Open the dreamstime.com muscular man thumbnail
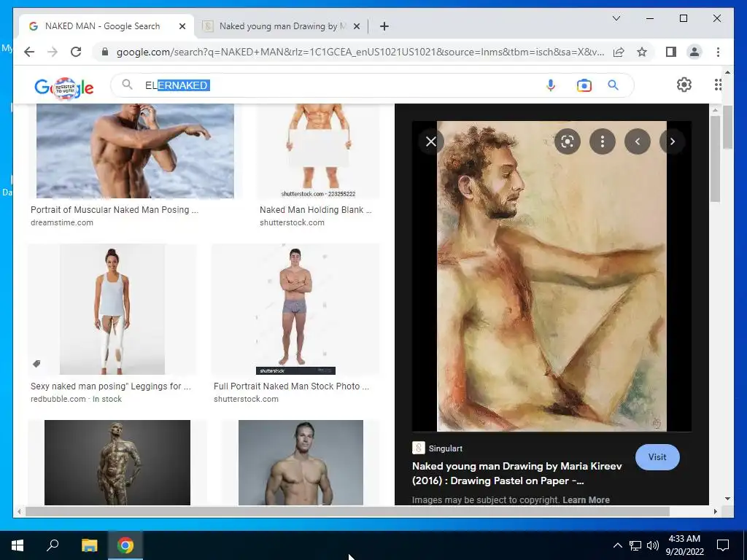The image size is (747, 560). (x=135, y=150)
